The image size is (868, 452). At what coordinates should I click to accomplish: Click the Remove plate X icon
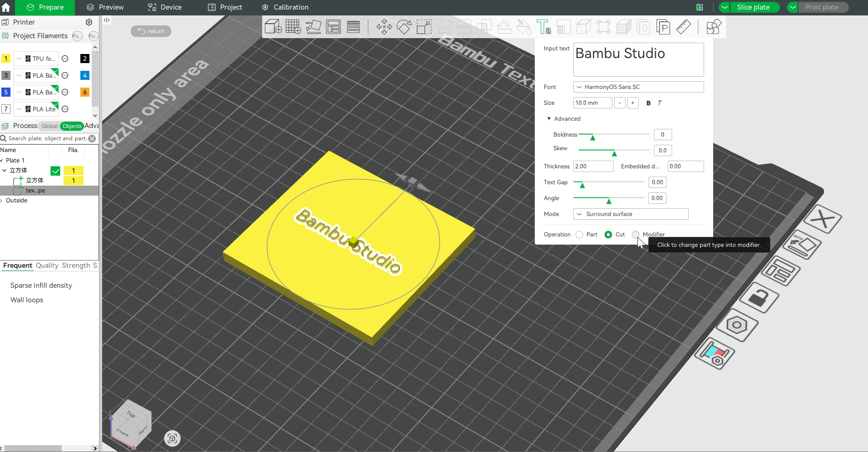823,220
